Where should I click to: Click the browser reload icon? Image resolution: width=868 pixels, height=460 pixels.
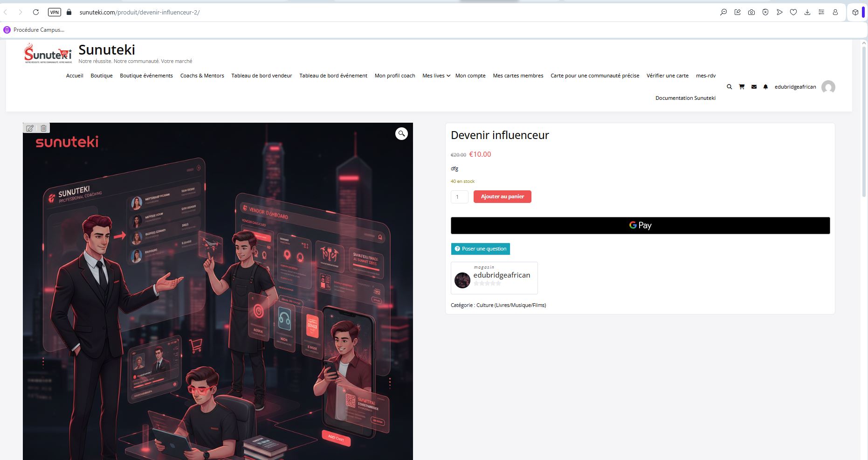click(x=36, y=12)
